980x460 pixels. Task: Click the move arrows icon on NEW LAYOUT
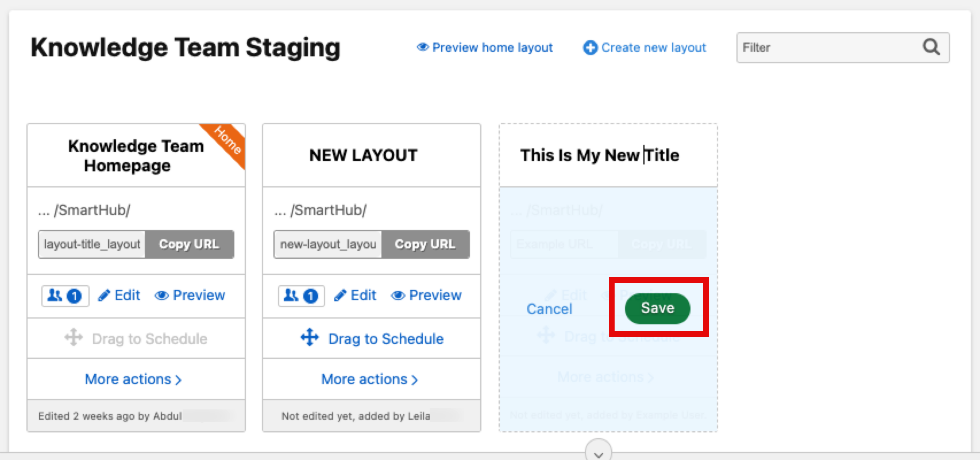coord(310,338)
